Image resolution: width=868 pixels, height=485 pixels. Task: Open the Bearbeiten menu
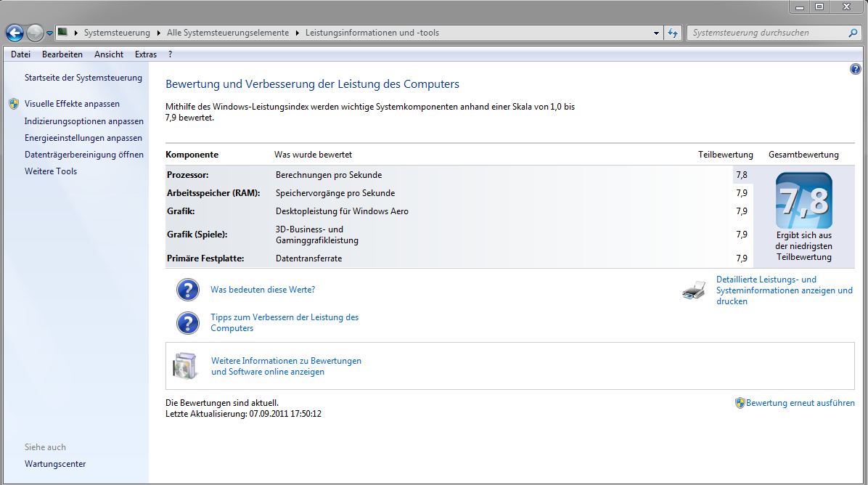click(x=62, y=54)
